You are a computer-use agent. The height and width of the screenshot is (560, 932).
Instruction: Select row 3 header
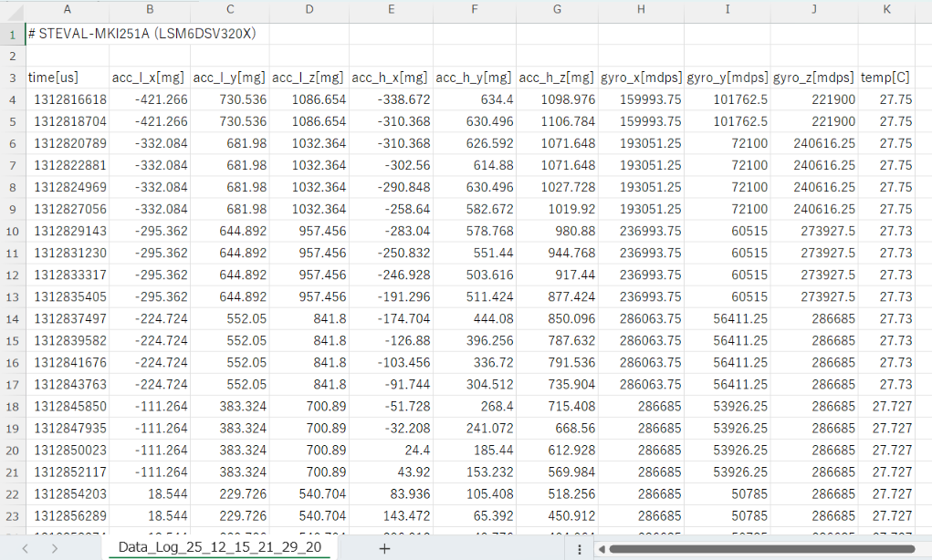tap(13, 77)
